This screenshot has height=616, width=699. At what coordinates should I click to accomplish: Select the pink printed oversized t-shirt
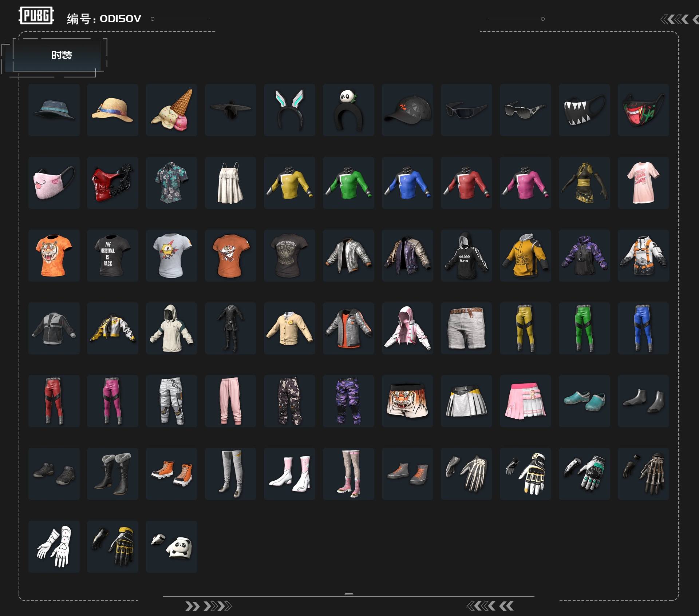643,183
